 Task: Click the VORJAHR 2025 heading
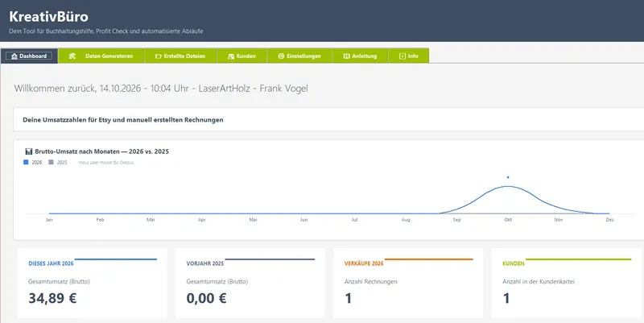click(x=205, y=263)
